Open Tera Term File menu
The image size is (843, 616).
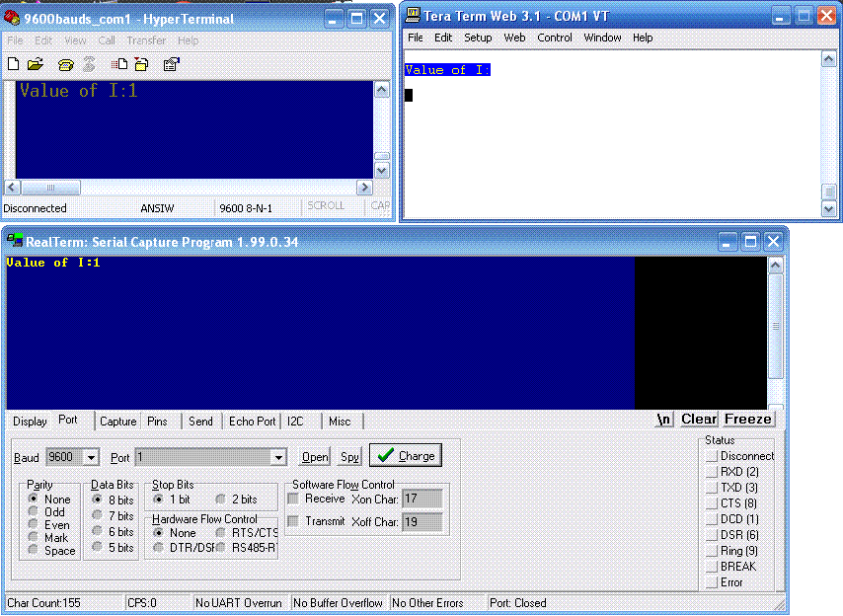[x=415, y=38]
